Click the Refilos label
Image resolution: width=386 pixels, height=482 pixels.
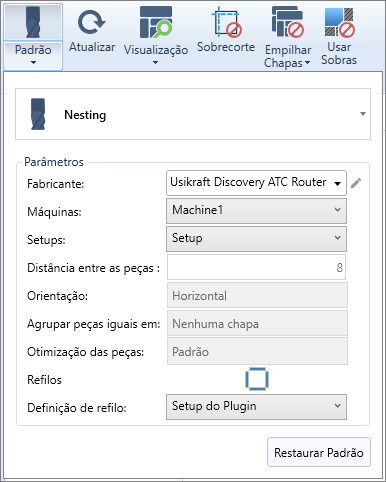coord(44,380)
